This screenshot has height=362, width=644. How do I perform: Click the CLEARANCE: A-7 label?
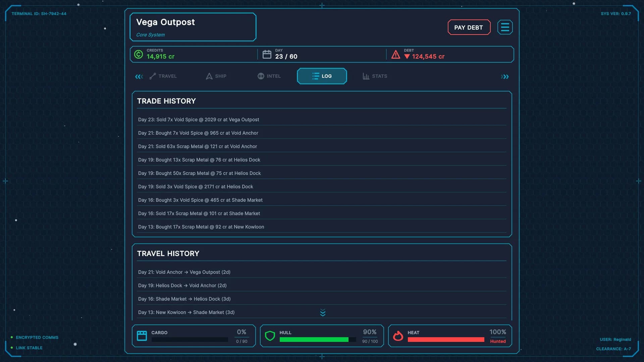click(613, 349)
